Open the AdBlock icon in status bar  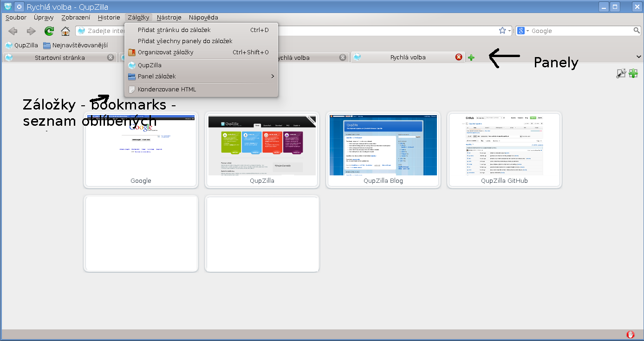tap(631, 335)
